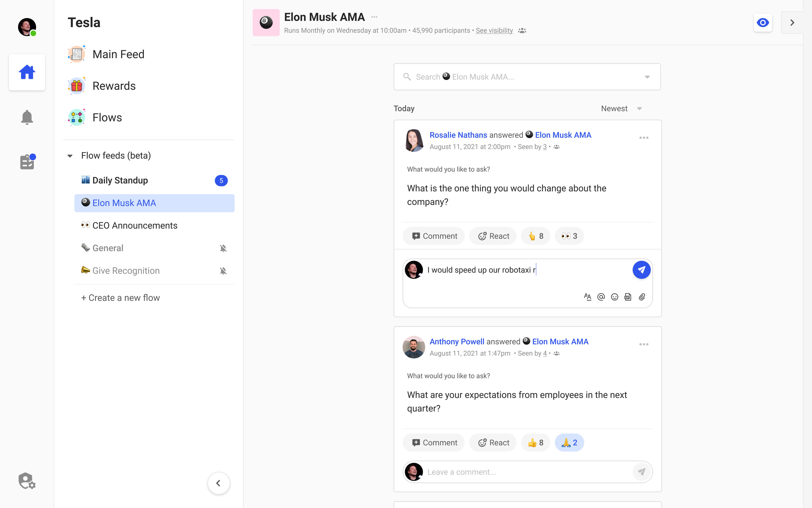The height and width of the screenshot is (508, 812).
Task: Click seen by 4 count on Anthony's post
Action: (x=545, y=354)
